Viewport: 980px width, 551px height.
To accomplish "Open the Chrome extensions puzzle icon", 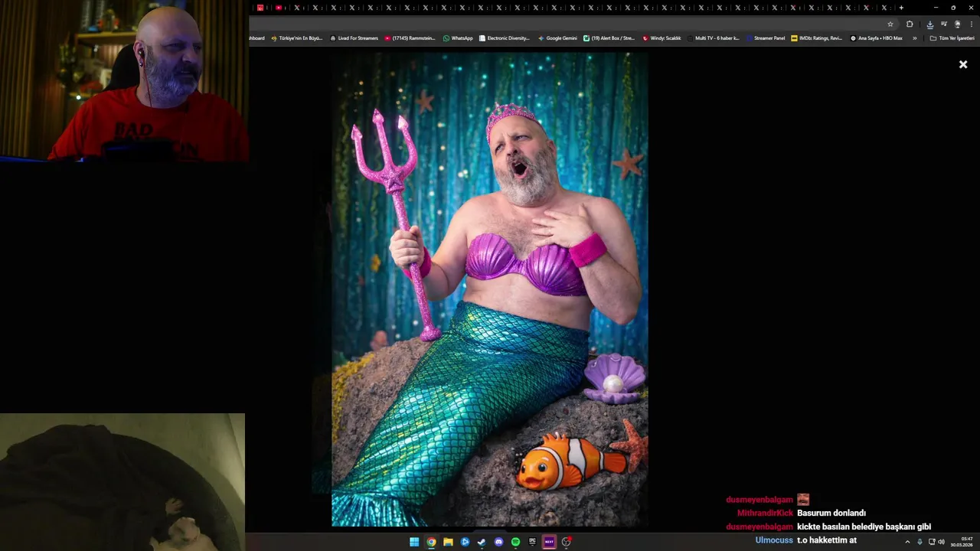I will click(910, 24).
